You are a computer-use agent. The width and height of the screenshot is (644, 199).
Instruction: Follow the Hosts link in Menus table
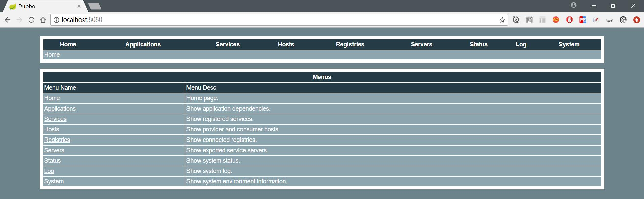coord(52,129)
